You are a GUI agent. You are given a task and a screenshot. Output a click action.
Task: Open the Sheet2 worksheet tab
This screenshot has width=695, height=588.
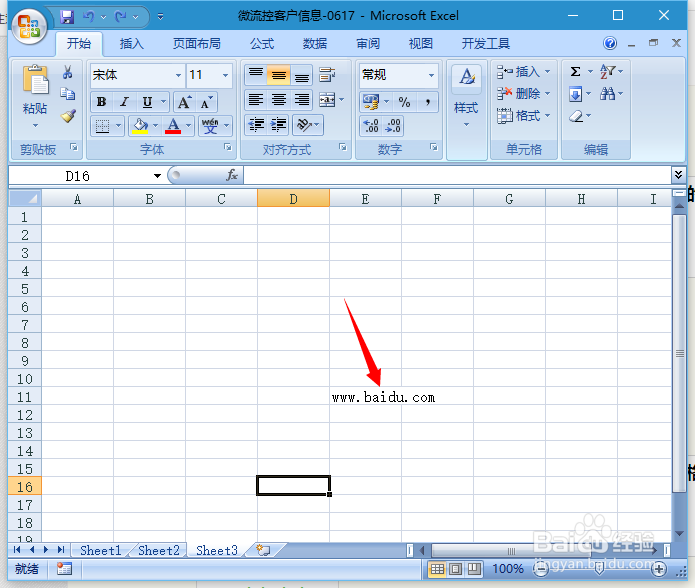coord(159,550)
